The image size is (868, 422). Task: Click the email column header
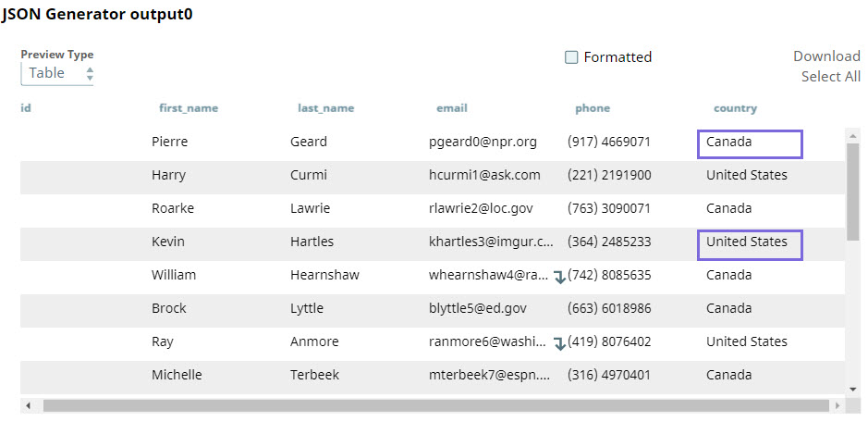pos(452,108)
